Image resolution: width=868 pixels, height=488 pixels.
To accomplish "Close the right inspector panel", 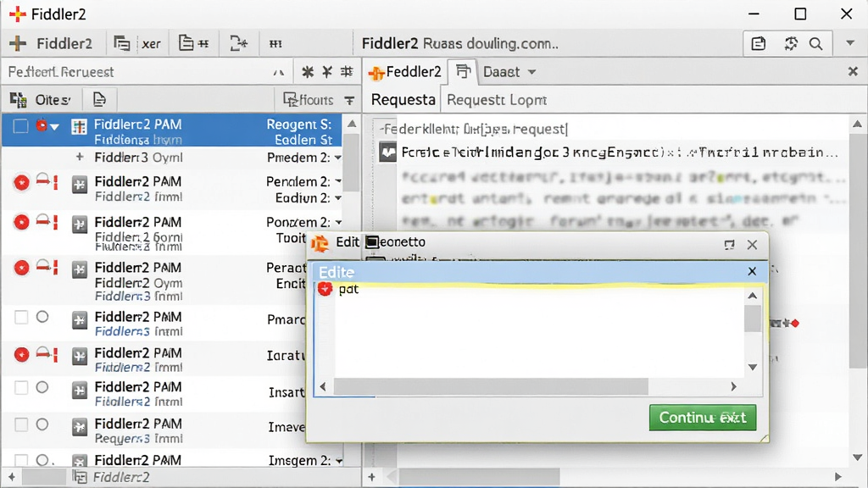I will (x=853, y=71).
